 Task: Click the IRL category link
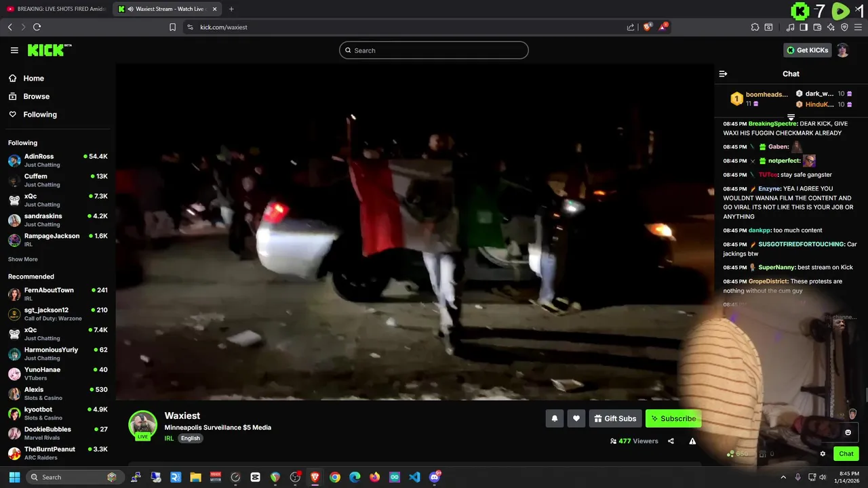[169, 438]
